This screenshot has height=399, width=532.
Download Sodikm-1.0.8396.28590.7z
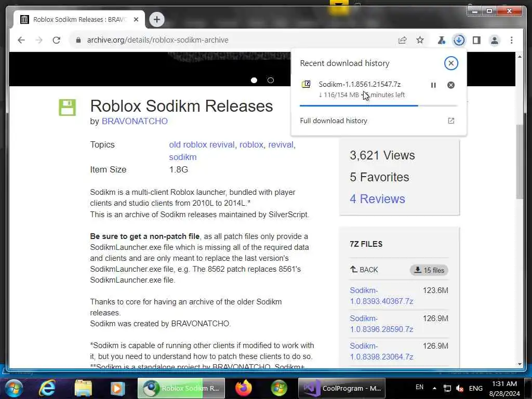click(x=381, y=324)
